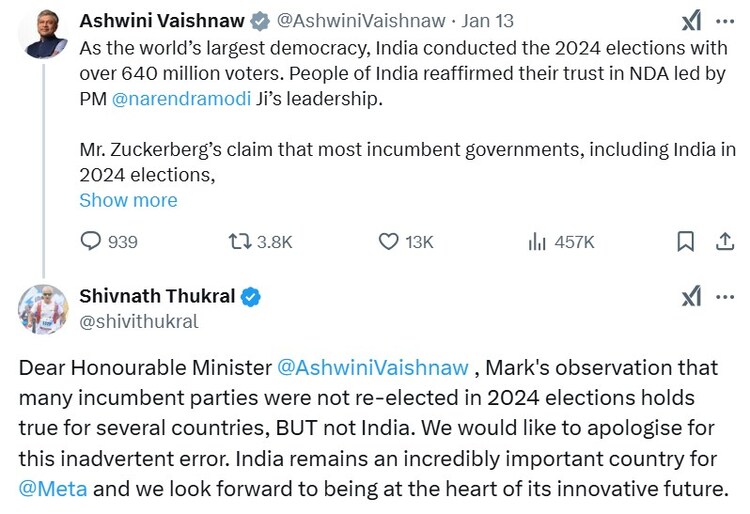Open Ashwini Vaishnaw's profile picture
Image resolution: width=750 pixels, height=514 pixels.
pyautogui.click(x=42, y=34)
